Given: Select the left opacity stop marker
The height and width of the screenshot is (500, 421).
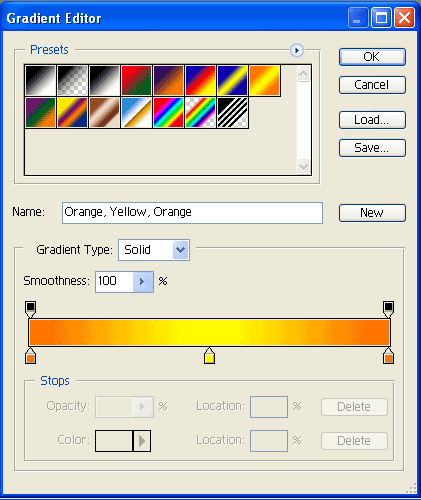Looking at the screenshot, I should click(30, 309).
